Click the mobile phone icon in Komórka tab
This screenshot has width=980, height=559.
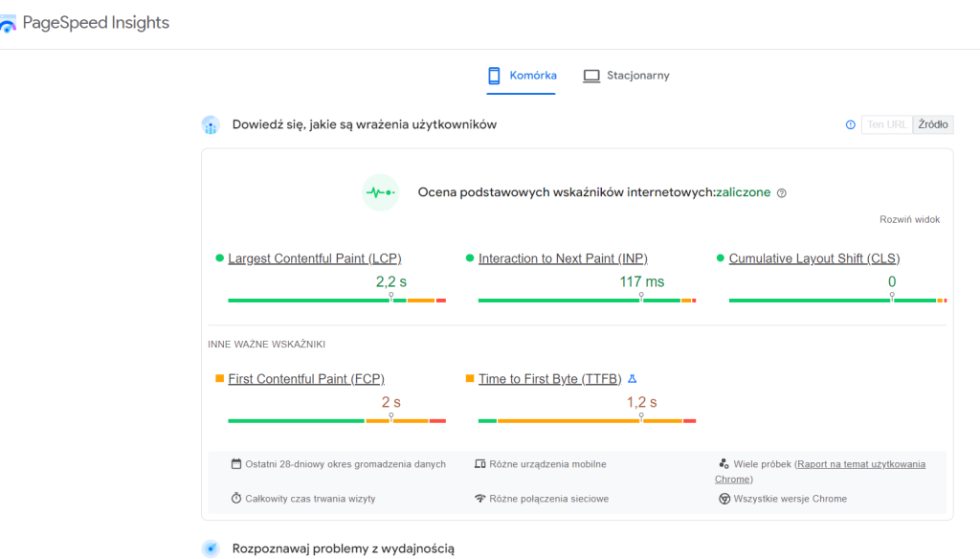click(494, 76)
